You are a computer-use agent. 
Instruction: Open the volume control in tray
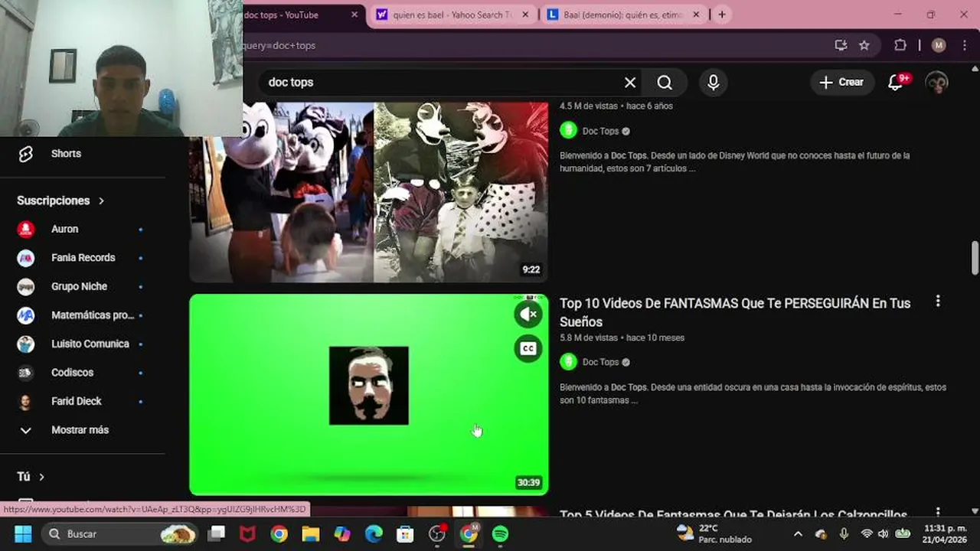point(884,533)
